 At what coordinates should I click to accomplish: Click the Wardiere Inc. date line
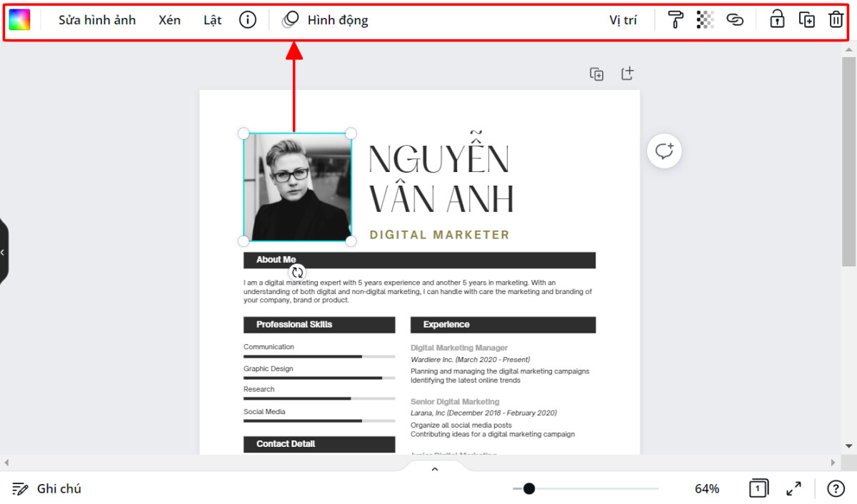pos(470,360)
